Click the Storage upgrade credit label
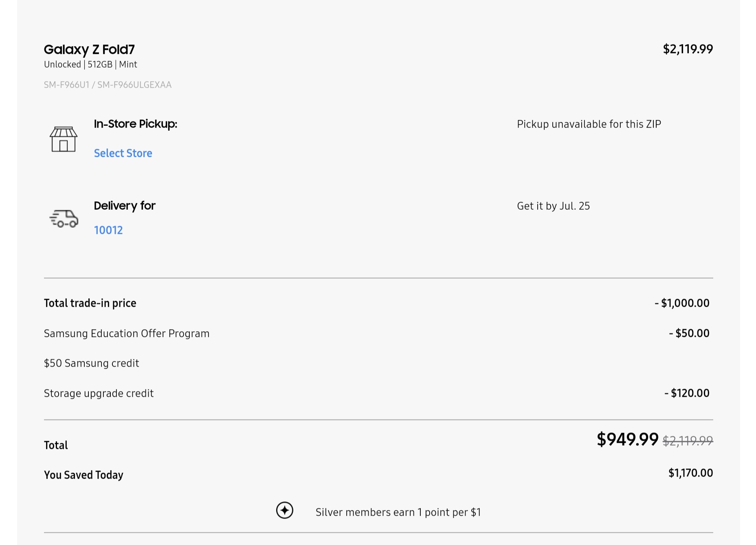 pyautogui.click(x=99, y=393)
